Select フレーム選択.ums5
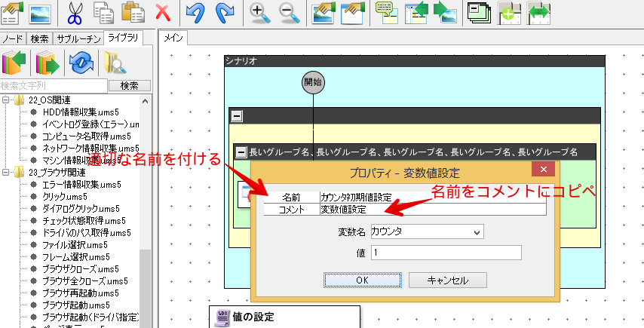 pos(76,257)
